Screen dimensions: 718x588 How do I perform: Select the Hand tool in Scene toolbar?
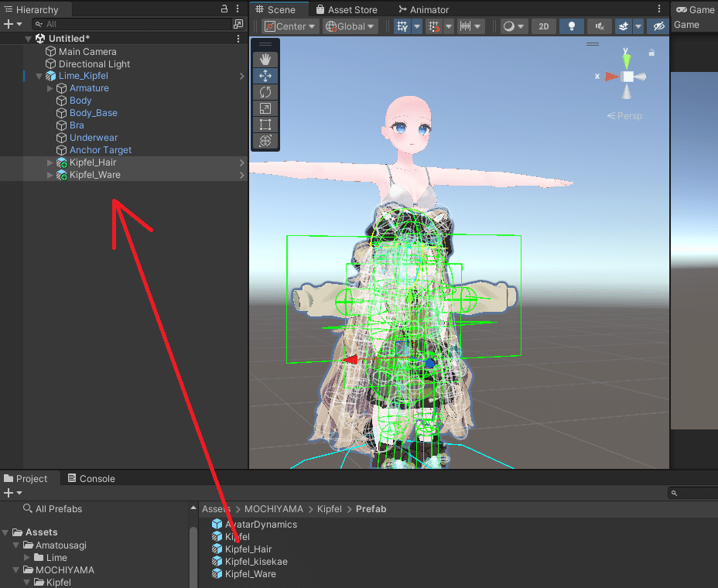[x=265, y=58]
